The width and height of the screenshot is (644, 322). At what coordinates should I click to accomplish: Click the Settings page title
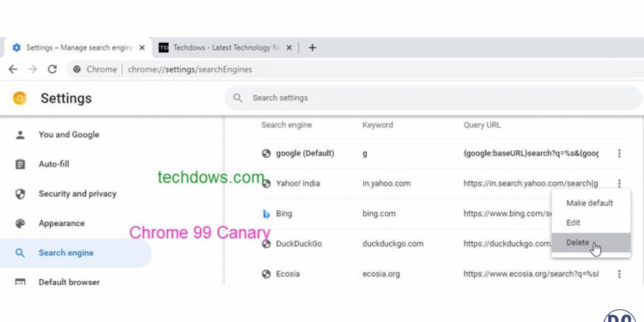tap(66, 98)
